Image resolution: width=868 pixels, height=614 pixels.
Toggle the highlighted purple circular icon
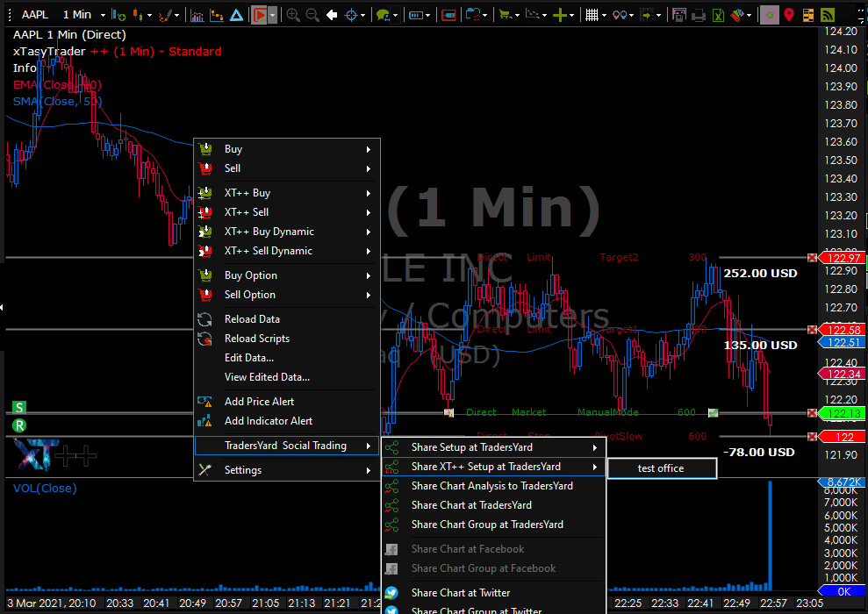(770, 15)
